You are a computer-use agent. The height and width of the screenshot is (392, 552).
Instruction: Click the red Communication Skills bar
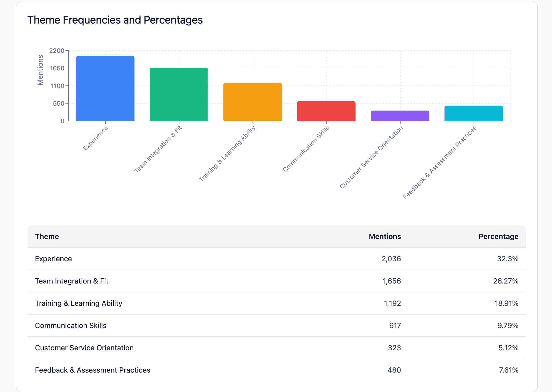tap(326, 111)
